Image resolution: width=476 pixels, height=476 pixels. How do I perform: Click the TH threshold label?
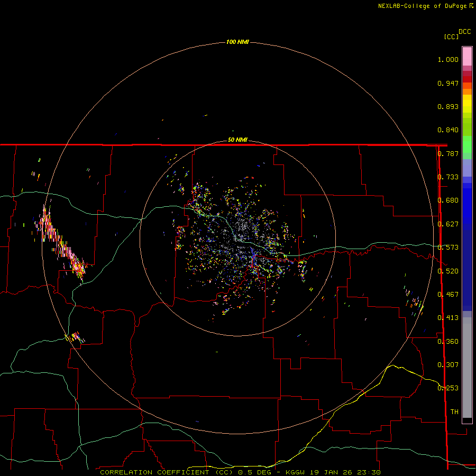click(454, 412)
